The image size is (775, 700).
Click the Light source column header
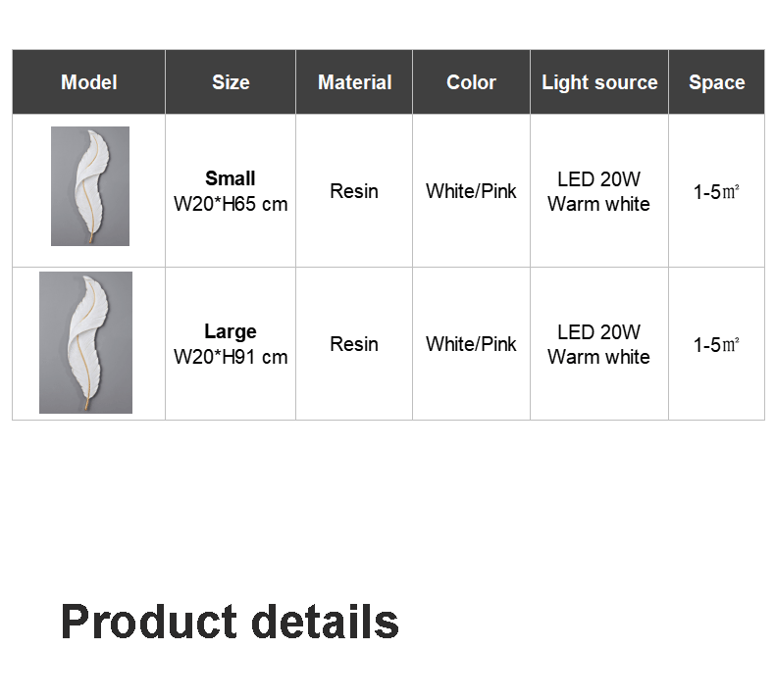(x=599, y=82)
